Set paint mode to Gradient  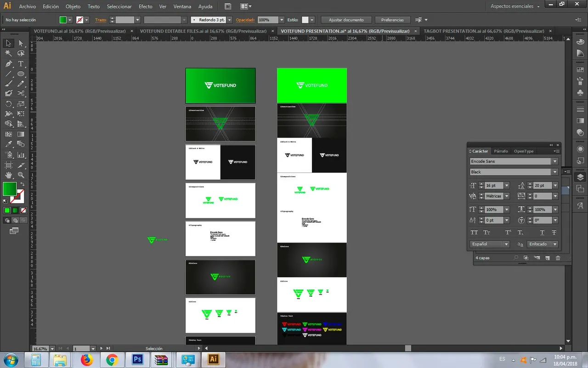coord(15,210)
